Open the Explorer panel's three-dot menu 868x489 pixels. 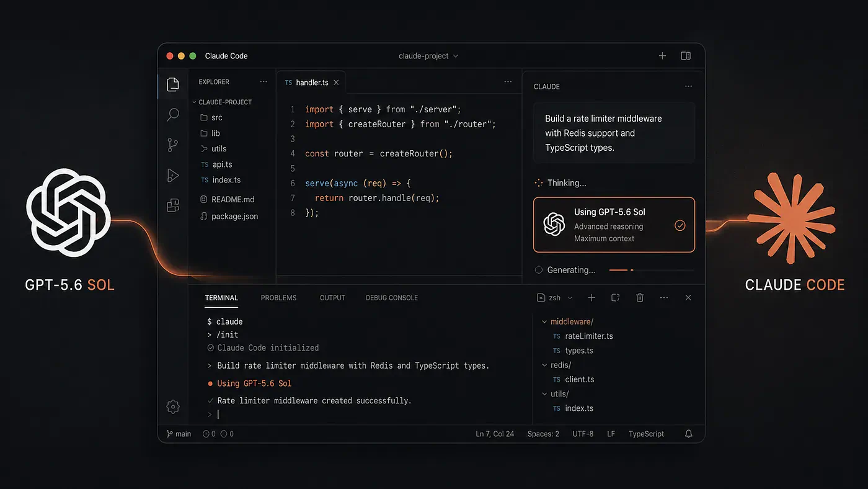point(263,82)
